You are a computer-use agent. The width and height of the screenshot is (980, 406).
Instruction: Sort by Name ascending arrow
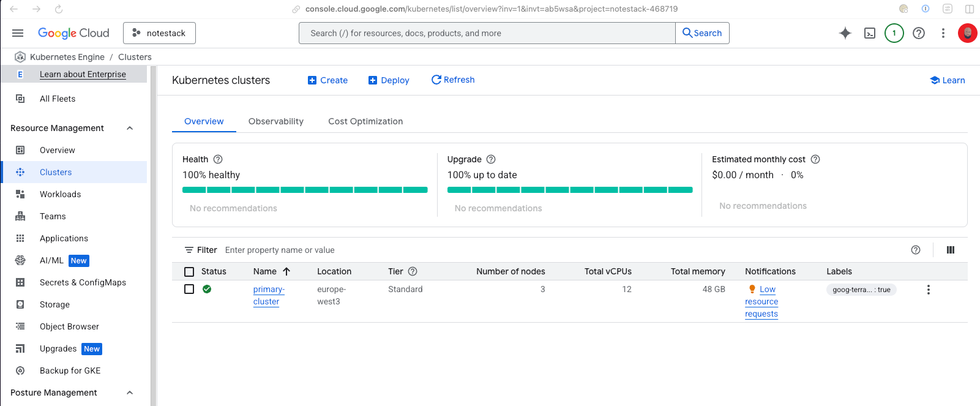click(286, 271)
